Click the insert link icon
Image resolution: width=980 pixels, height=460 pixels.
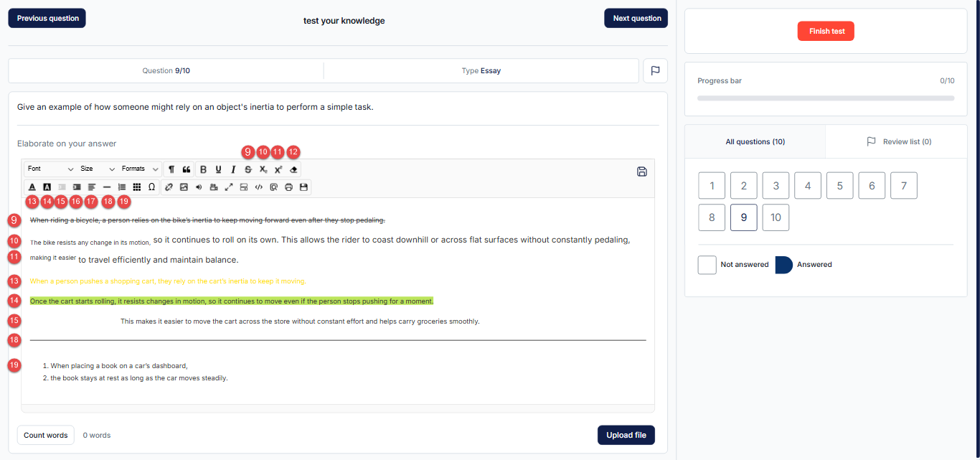[169, 187]
